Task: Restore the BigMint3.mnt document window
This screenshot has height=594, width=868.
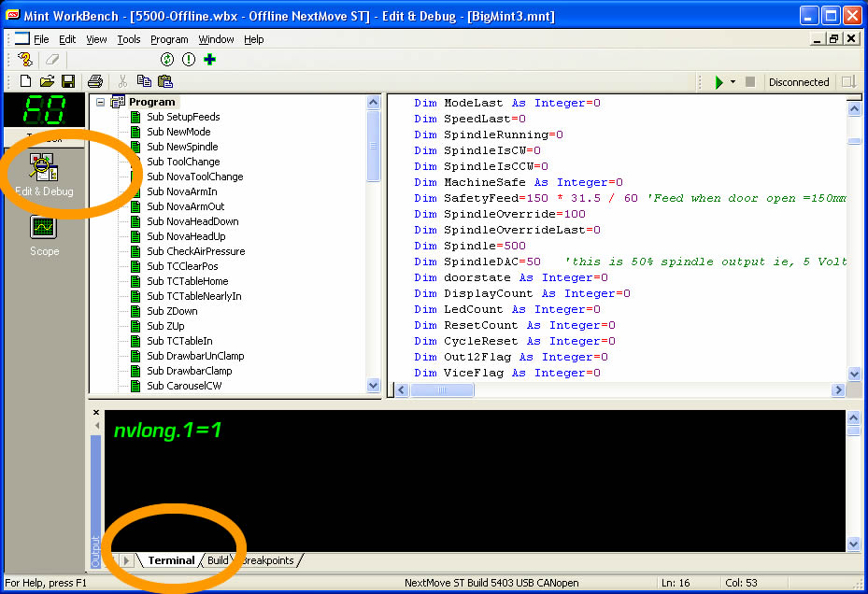Action: pyautogui.click(x=833, y=38)
